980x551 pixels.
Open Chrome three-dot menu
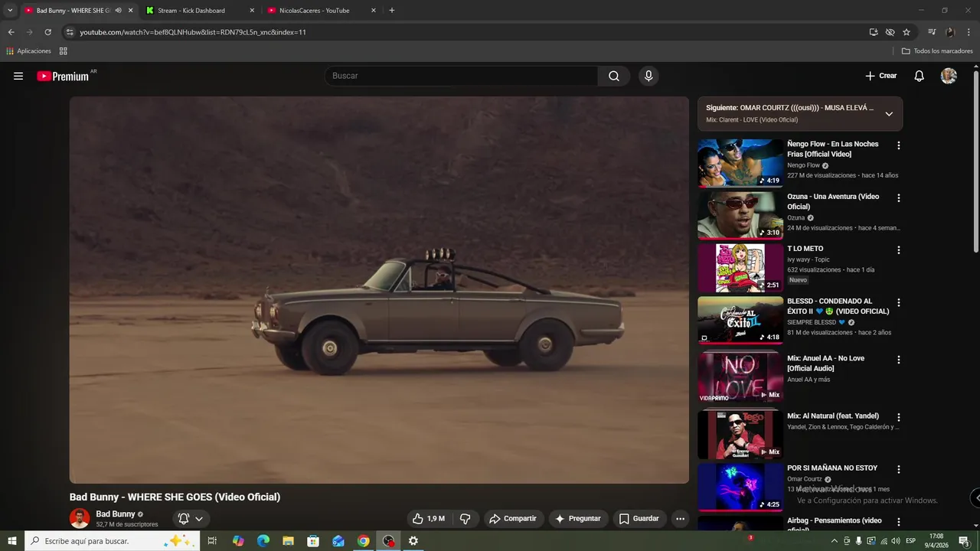[969, 32]
